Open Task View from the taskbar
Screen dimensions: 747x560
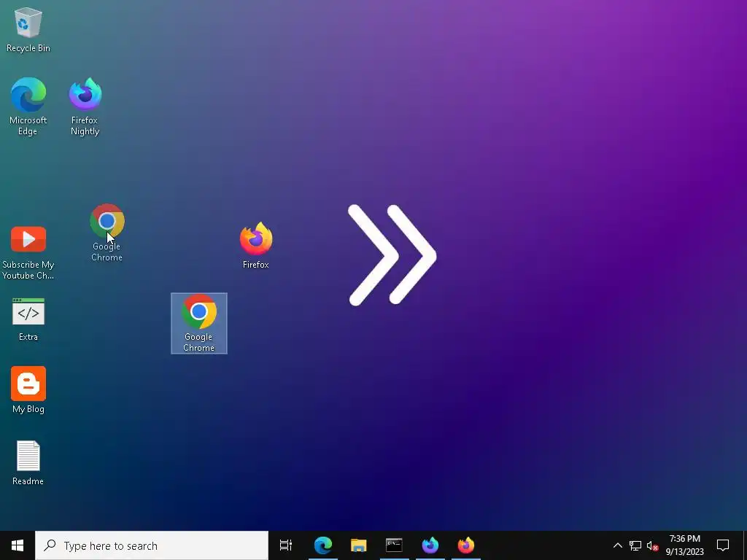tap(286, 545)
